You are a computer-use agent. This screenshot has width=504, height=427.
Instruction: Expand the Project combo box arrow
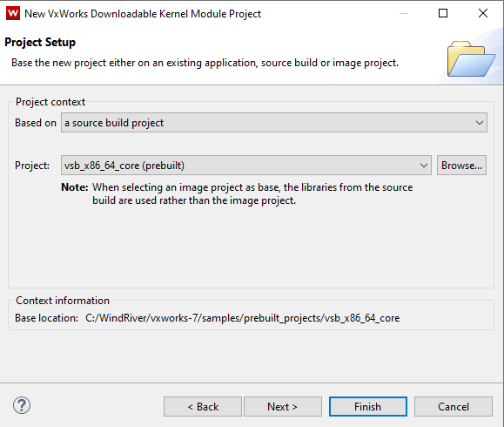[x=424, y=166]
